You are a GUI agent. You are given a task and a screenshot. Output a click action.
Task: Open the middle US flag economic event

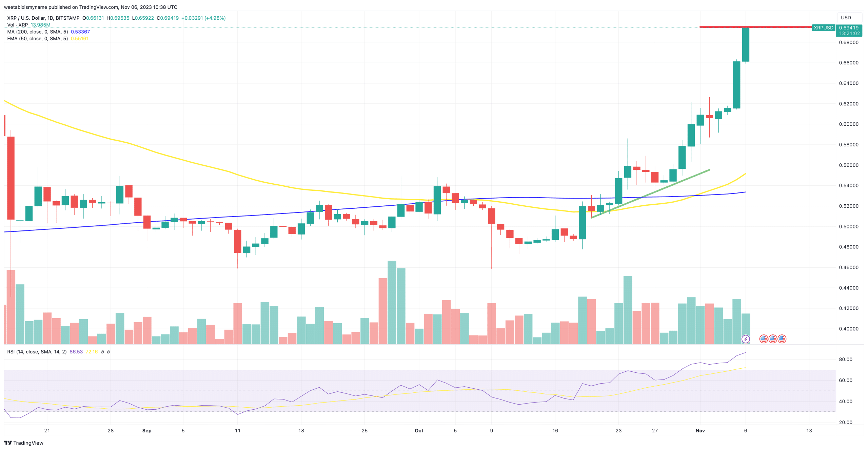coord(772,339)
